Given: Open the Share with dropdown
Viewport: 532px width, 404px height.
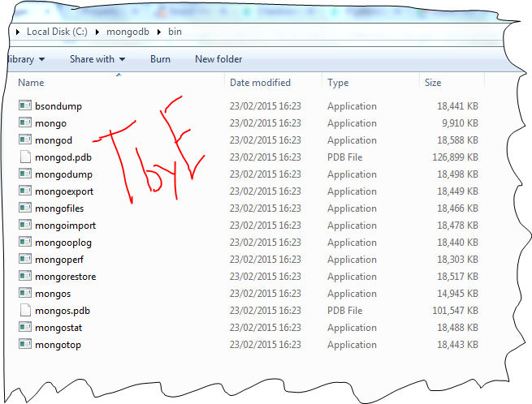Looking at the screenshot, I should tap(97, 59).
